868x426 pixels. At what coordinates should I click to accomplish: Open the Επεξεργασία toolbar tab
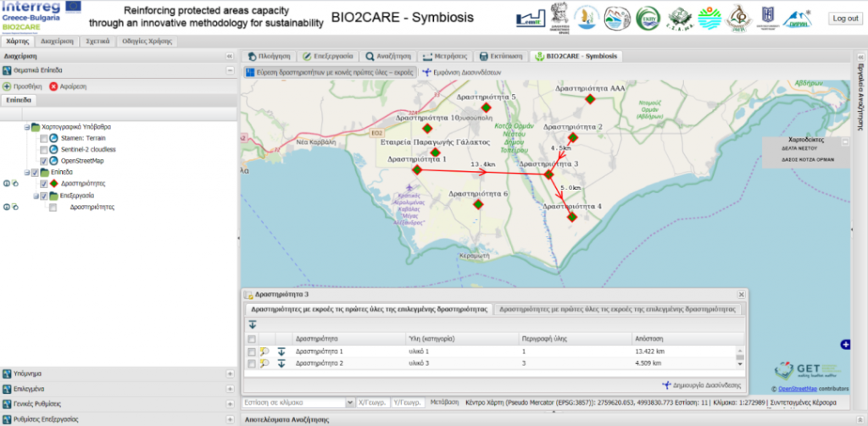[328, 56]
